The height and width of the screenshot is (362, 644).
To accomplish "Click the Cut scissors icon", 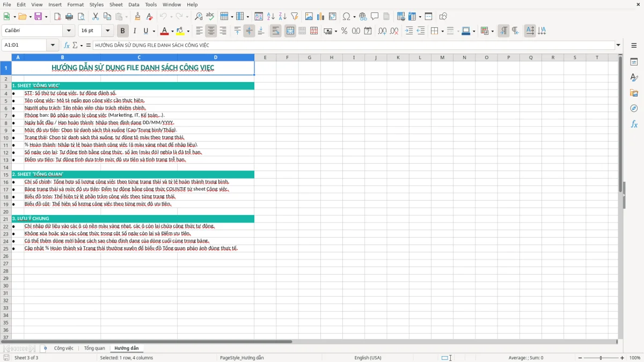I will click(x=96, y=17).
